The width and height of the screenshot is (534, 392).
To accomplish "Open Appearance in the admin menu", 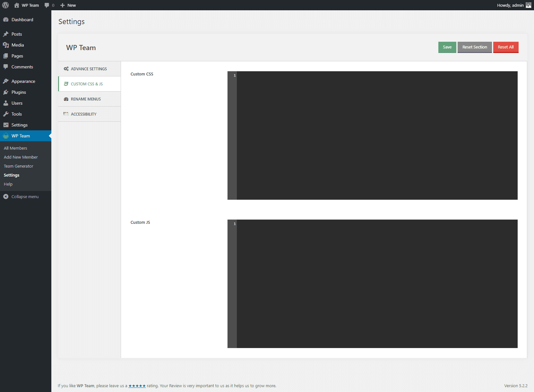I will pyautogui.click(x=26, y=81).
